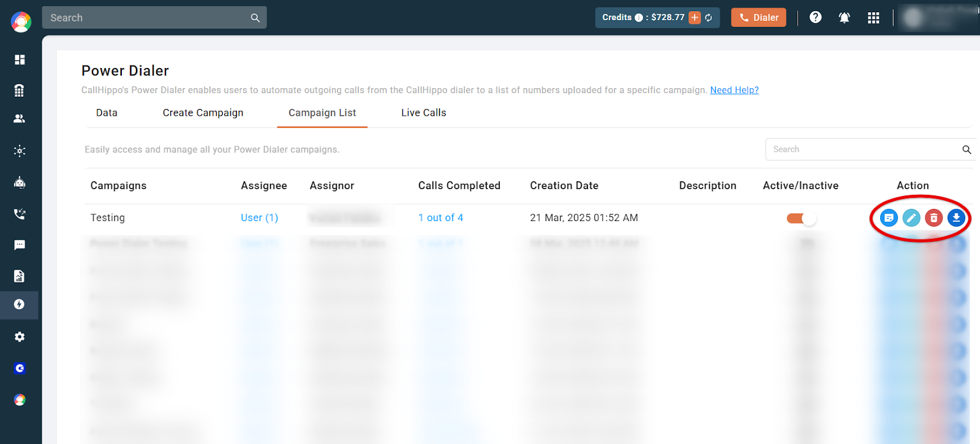The width and height of the screenshot is (980, 444).
Task: Click the Campaigns column header
Action: click(118, 186)
